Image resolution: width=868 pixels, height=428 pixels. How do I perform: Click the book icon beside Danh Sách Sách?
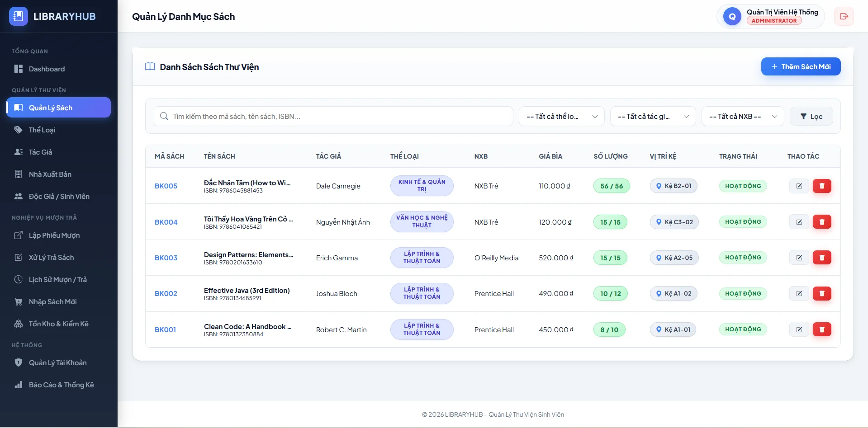(150, 67)
